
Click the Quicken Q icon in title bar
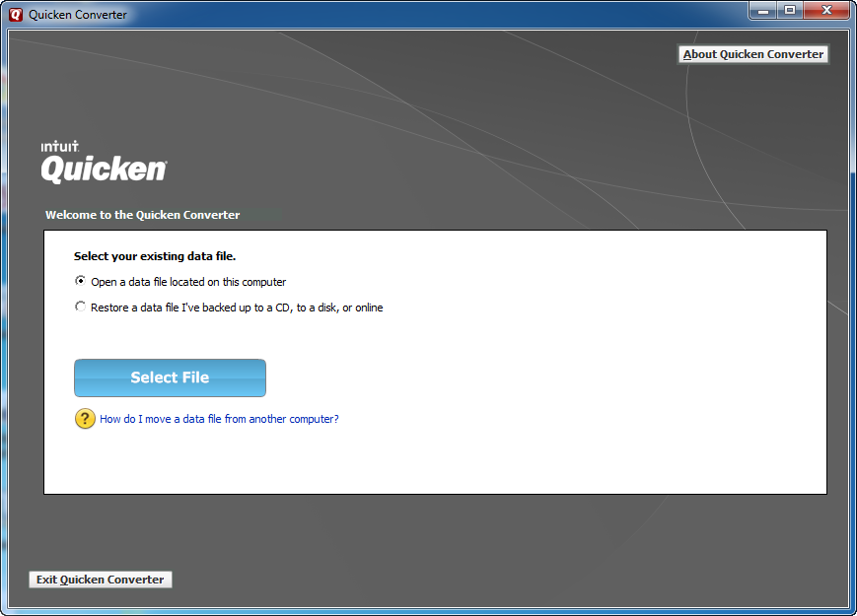coord(16,14)
